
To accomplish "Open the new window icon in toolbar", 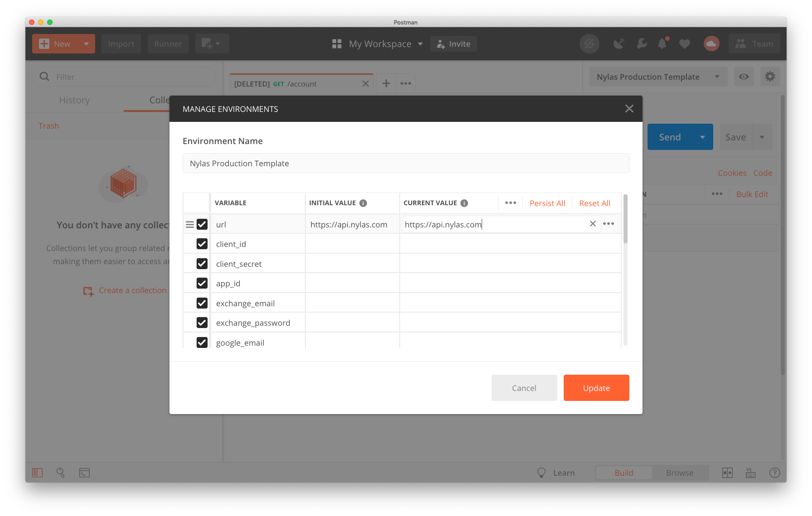I will [212, 44].
